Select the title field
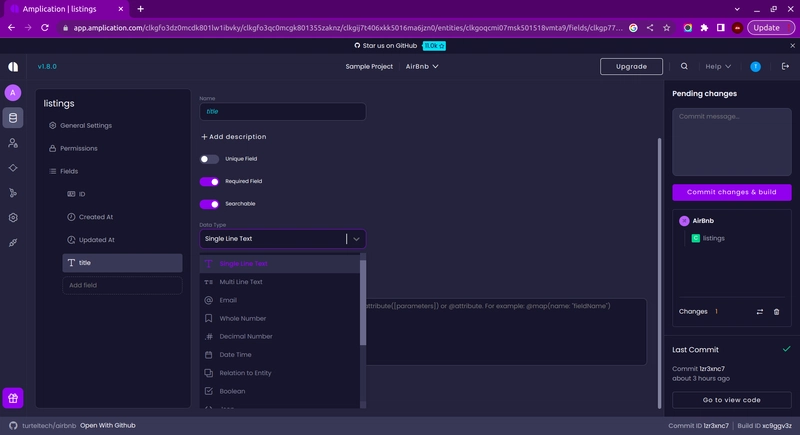800x435 pixels. (x=122, y=263)
